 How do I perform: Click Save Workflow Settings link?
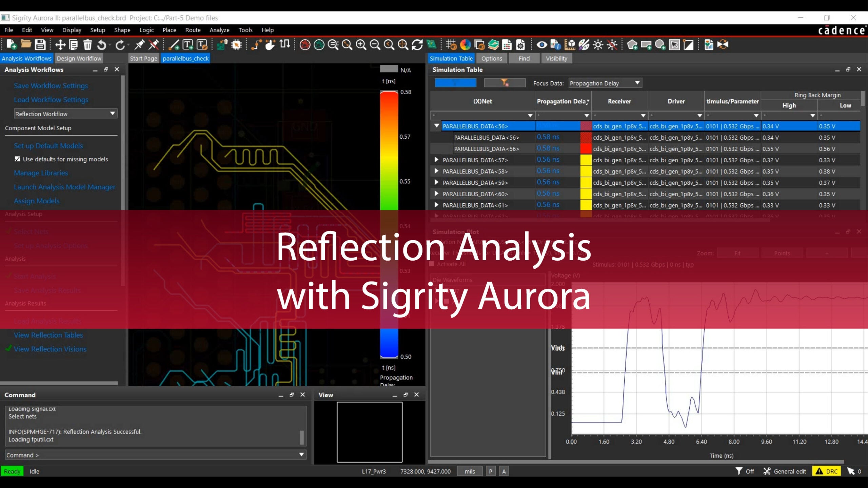pyautogui.click(x=51, y=86)
